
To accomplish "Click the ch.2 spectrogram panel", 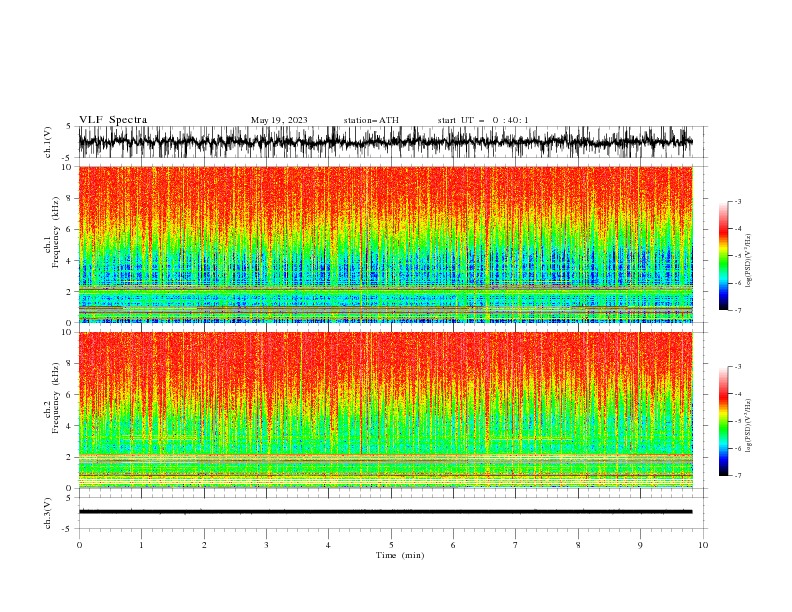I will coord(386,410).
